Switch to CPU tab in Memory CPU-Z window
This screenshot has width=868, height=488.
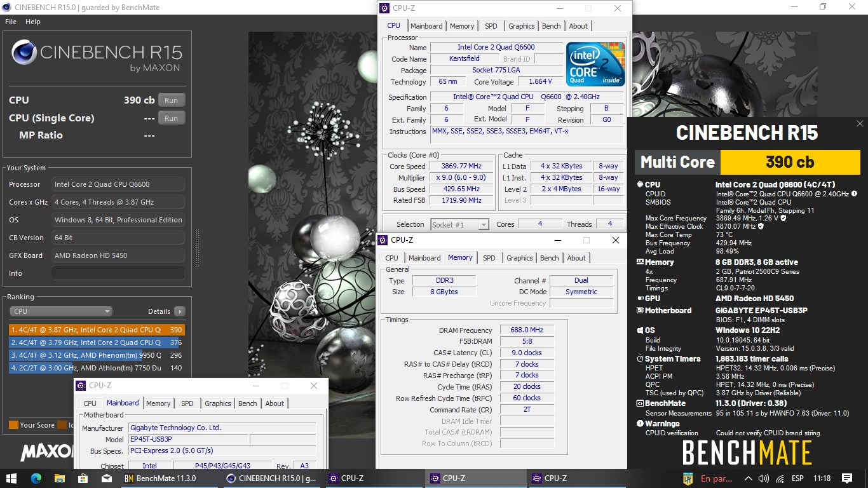(391, 258)
